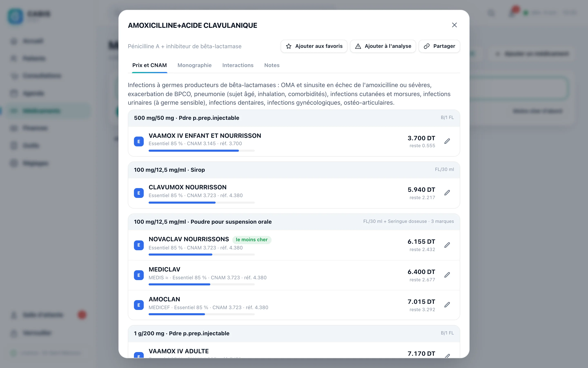Switch to the Prix et CNAM tab
The width and height of the screenshot is (588, 368).
pyautogui.click(x=149, y=65)
